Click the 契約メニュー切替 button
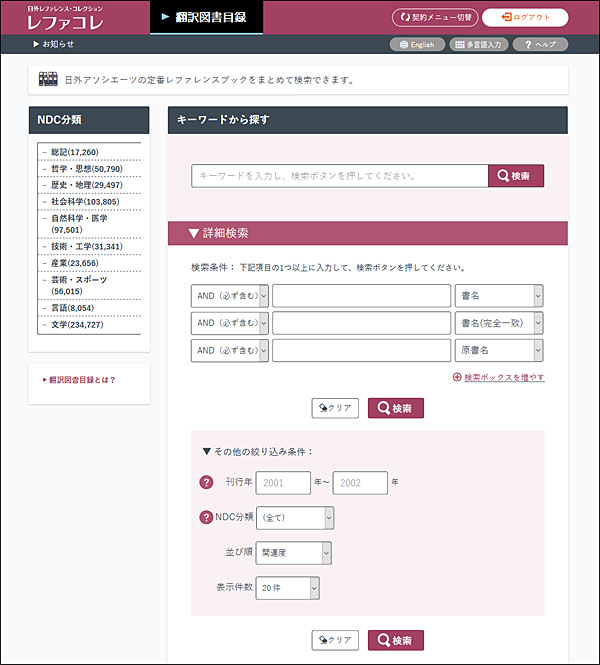This screenshot has height=665, width=600. (x=434, y=17)
